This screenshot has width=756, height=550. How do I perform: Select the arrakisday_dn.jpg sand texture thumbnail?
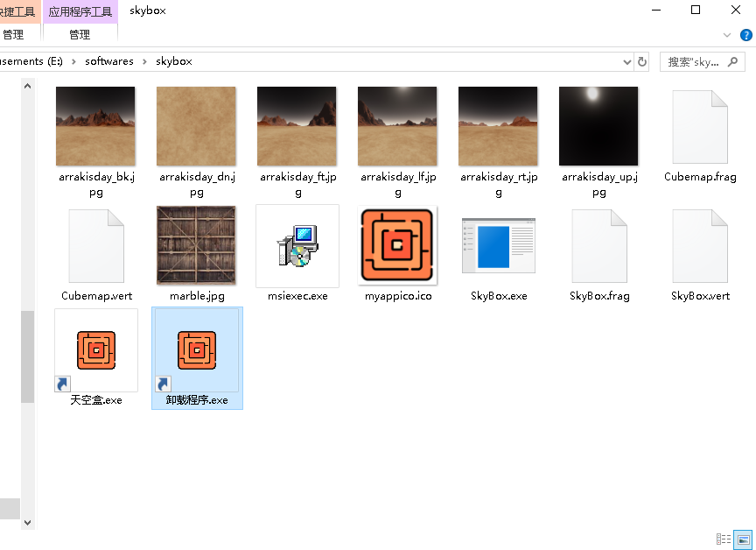click(196, 126)
